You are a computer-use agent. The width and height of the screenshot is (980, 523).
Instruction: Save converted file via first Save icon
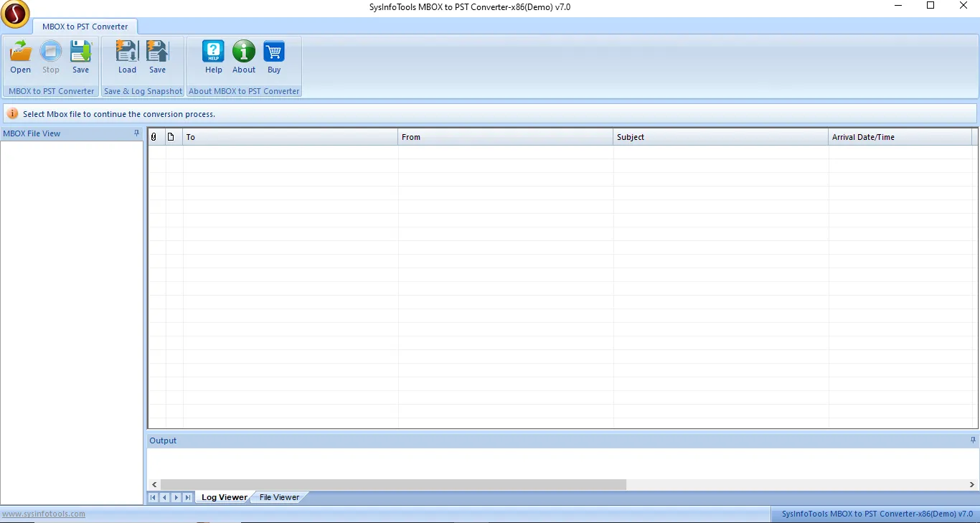pos(81,57)
